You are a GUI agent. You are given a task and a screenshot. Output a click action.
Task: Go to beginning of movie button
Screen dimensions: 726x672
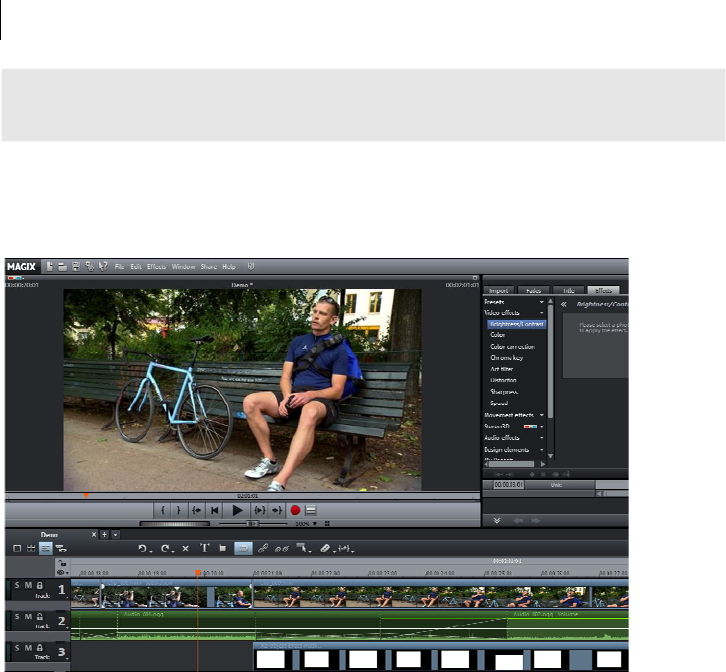pos(214,510)
